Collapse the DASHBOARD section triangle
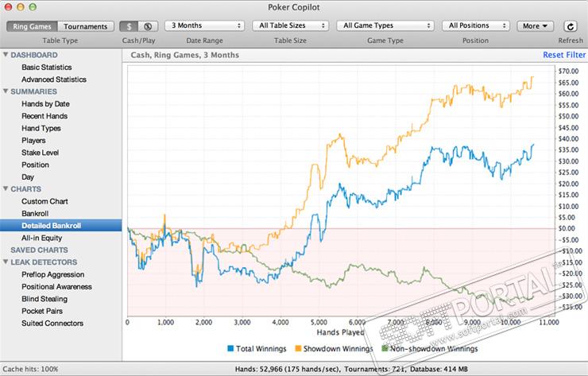588x376 pixels. coord(6,54)
